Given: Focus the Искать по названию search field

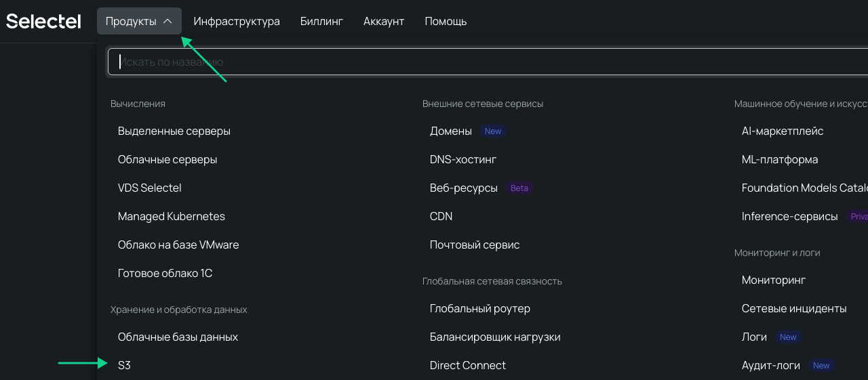Looking at the screenshot, I should pyautogui.click(x=488, y=62).
